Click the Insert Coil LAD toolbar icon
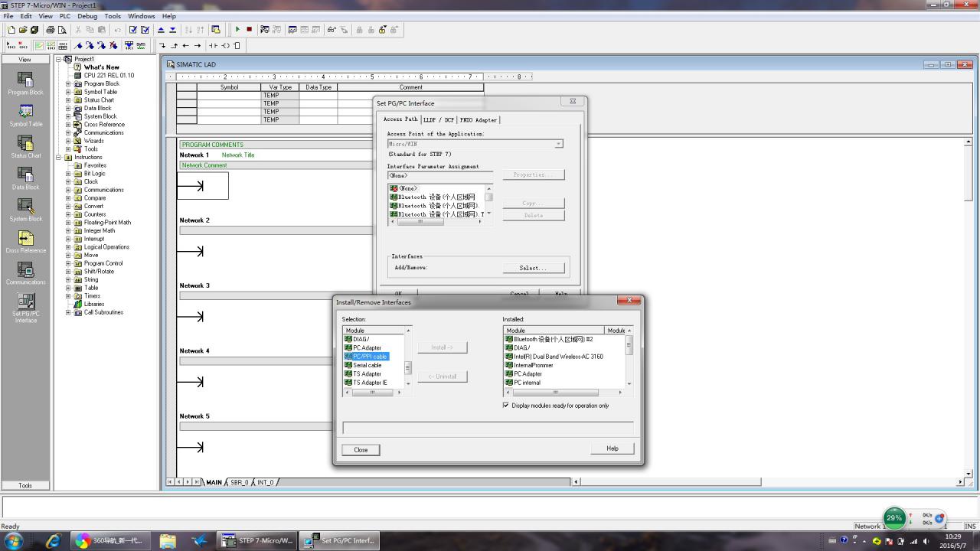The height and width of the screenshot is (551, 980). tap(226, 45)
